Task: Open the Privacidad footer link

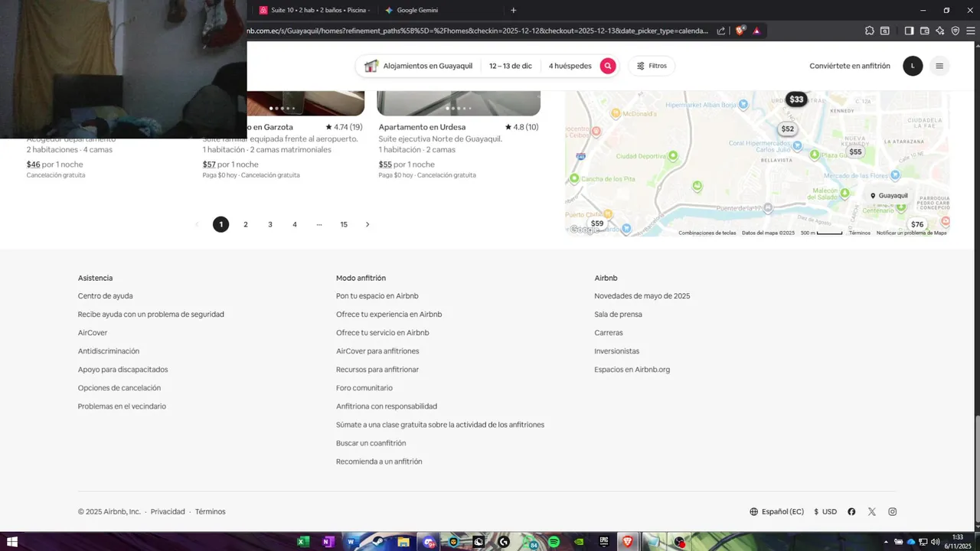Action: click(x=168, y=511)
